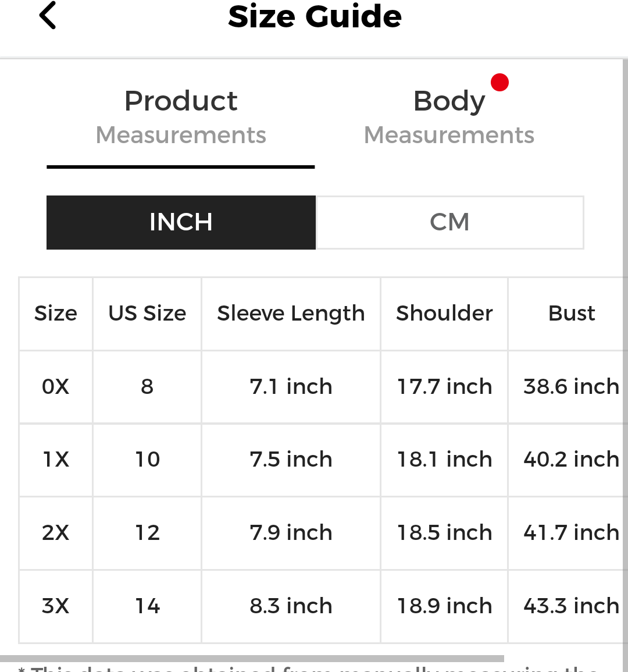
Task: Click the 17.7 inch shoulder value
Action: point(444,386)
